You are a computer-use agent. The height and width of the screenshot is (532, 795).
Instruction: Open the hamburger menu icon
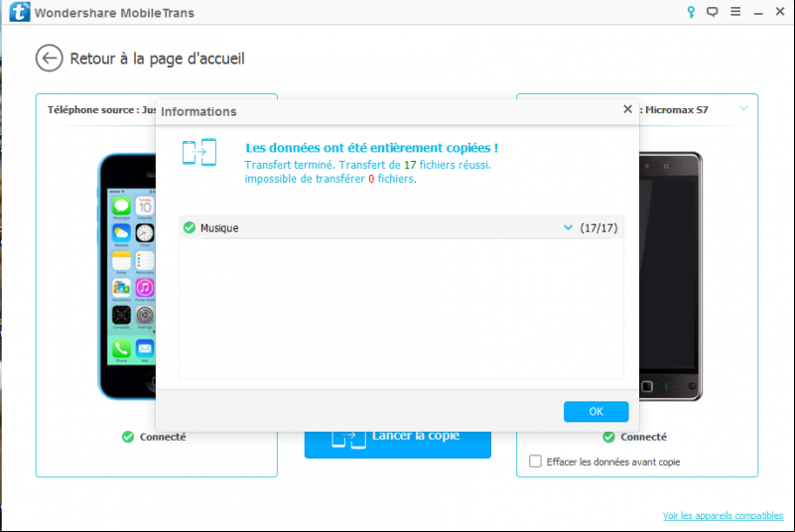coord(735,11)
